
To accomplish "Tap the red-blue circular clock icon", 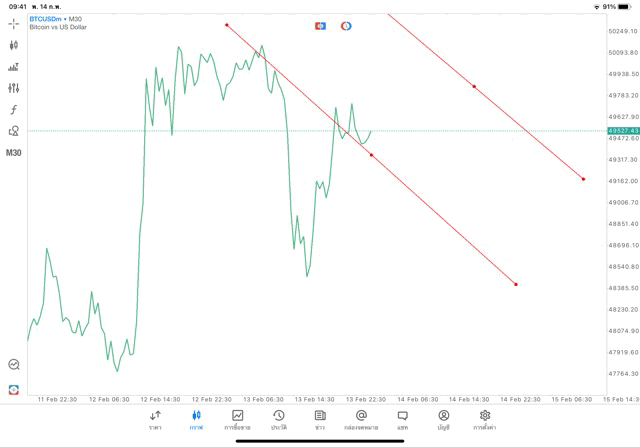I will 346,26.
